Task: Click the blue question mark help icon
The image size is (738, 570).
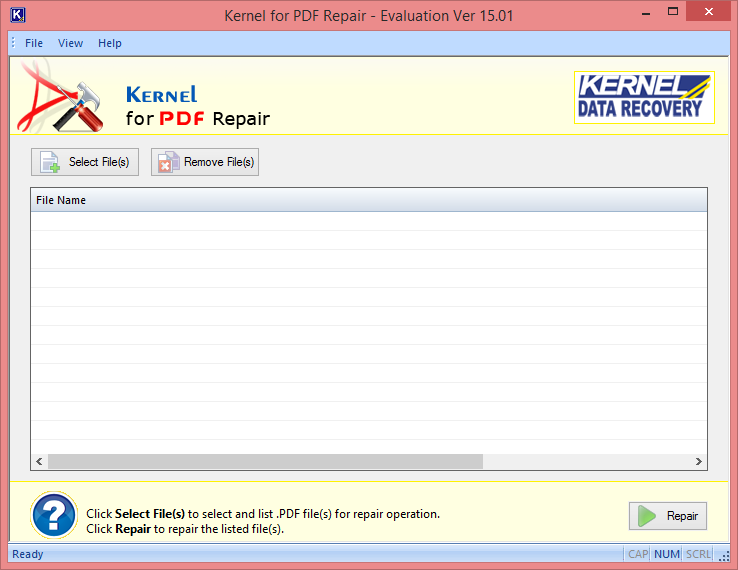Action: (54, 515)
